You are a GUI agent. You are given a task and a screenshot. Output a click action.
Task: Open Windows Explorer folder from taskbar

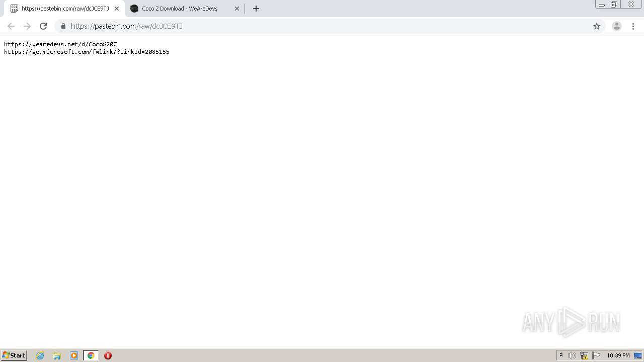(x=57, y=355)
